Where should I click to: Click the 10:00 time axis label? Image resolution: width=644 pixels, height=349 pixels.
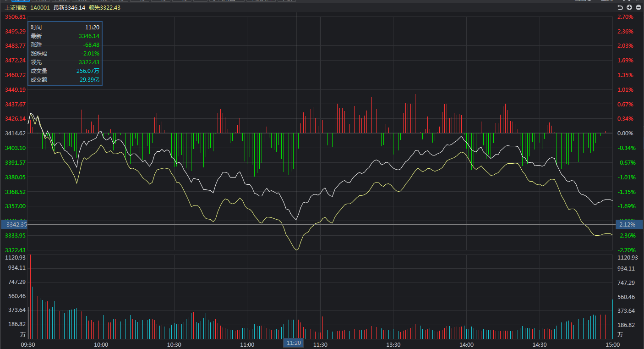[x=101, y=344]
